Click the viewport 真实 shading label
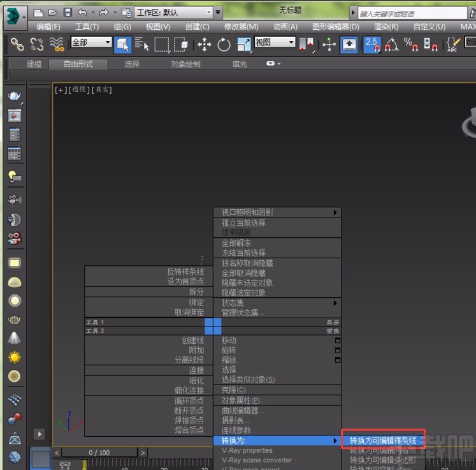The image size is (476, 470). pyautogui.click(x=102, y=90)
